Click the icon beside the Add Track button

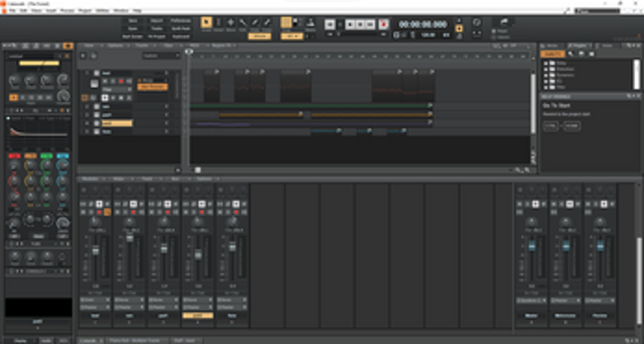tap(93, 56)
